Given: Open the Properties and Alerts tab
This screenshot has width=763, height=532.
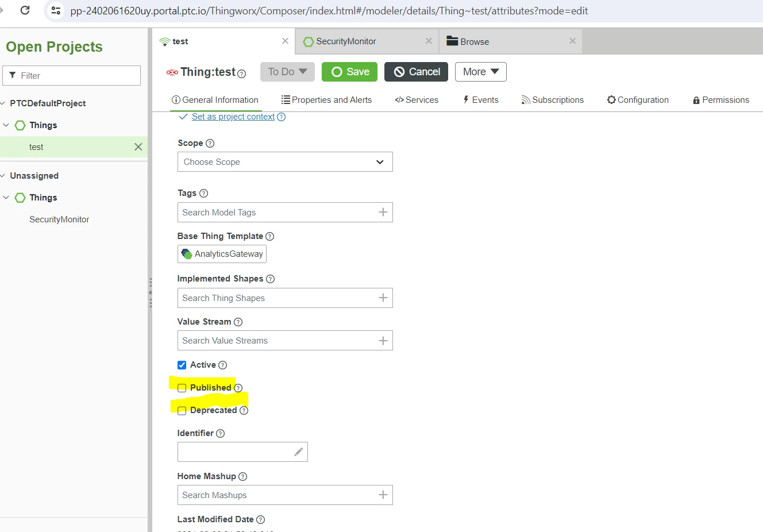Looking at the screenshot, I should [326, 100].
